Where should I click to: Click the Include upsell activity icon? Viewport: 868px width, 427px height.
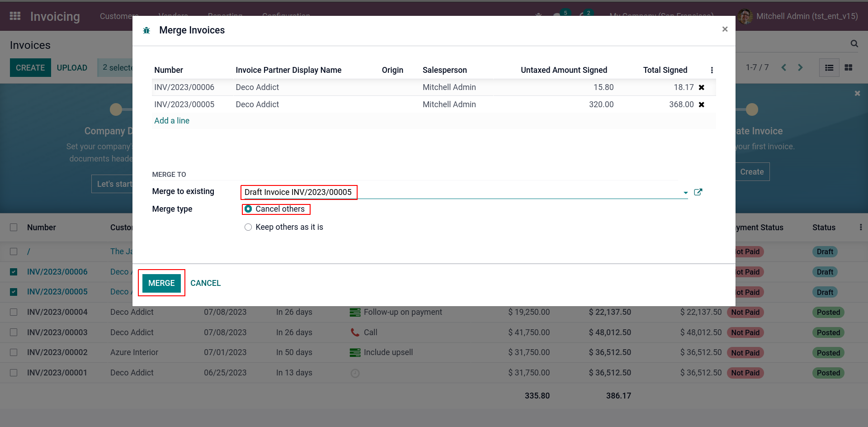355,352
